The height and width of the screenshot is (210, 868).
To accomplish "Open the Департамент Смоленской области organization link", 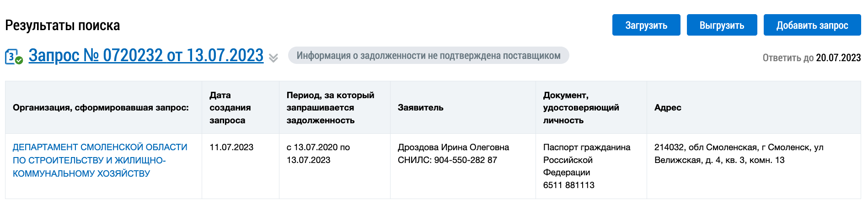I will [x=100, y=160].
